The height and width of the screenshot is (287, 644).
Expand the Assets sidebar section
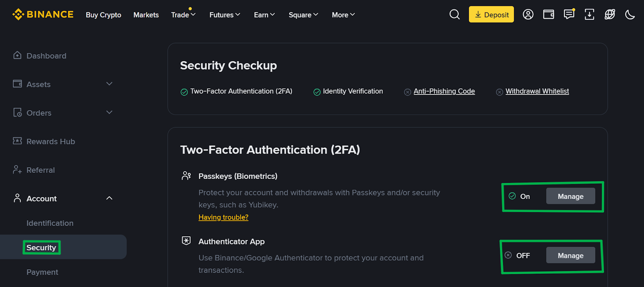109,84
